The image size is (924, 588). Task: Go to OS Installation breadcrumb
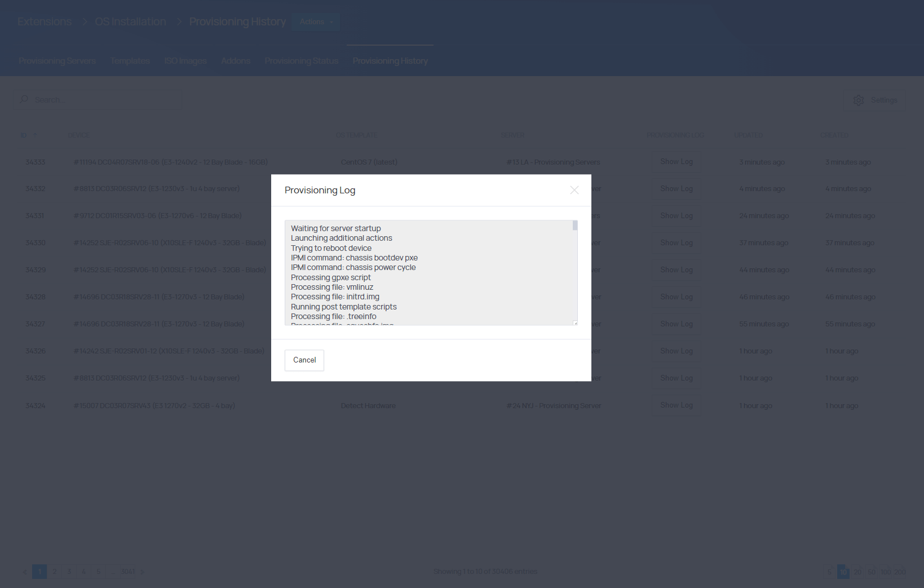pos(130,21)
